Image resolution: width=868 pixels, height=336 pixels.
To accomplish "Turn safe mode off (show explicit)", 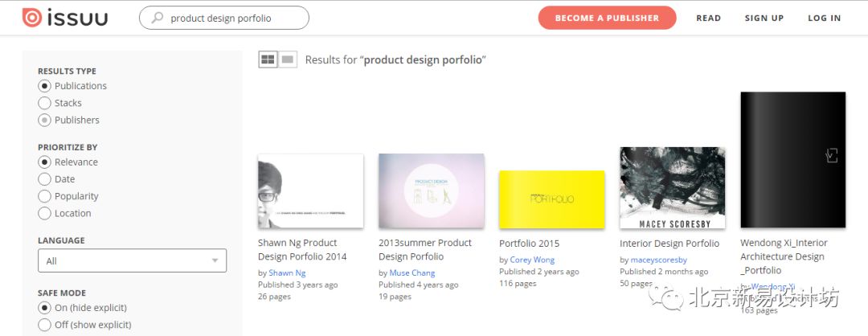I will click(44, 325).
